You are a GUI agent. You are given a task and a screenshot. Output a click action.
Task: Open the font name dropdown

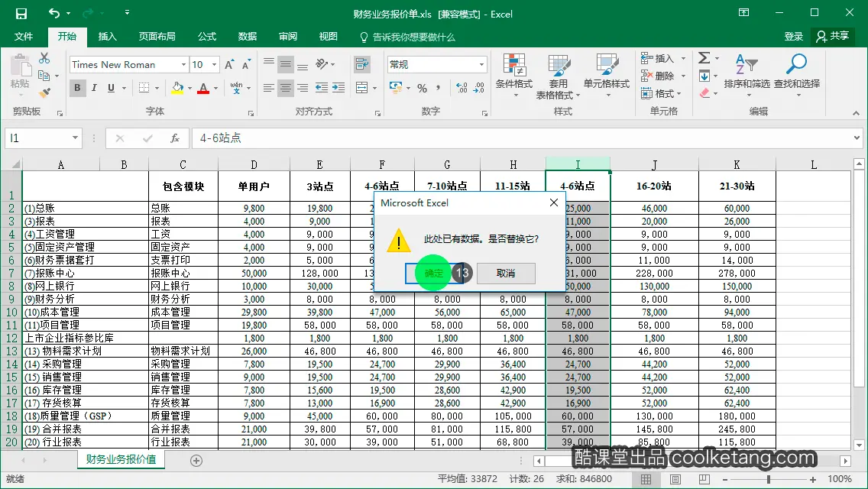click(x=184, y=65)
